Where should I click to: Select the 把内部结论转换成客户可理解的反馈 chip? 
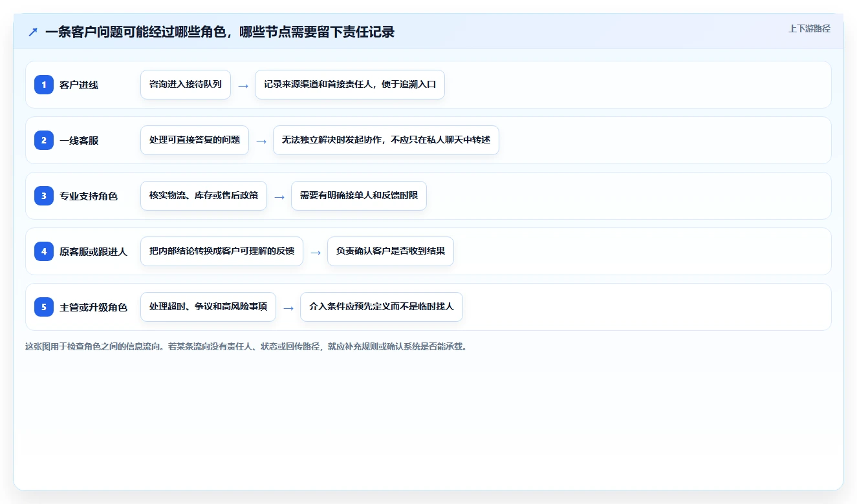click(x=222, y=251)
